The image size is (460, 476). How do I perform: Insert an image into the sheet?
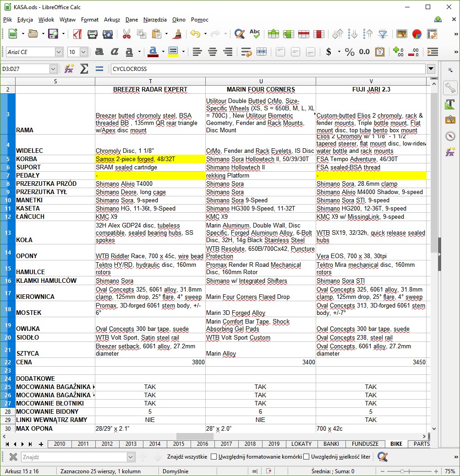[x=402, y=34]
